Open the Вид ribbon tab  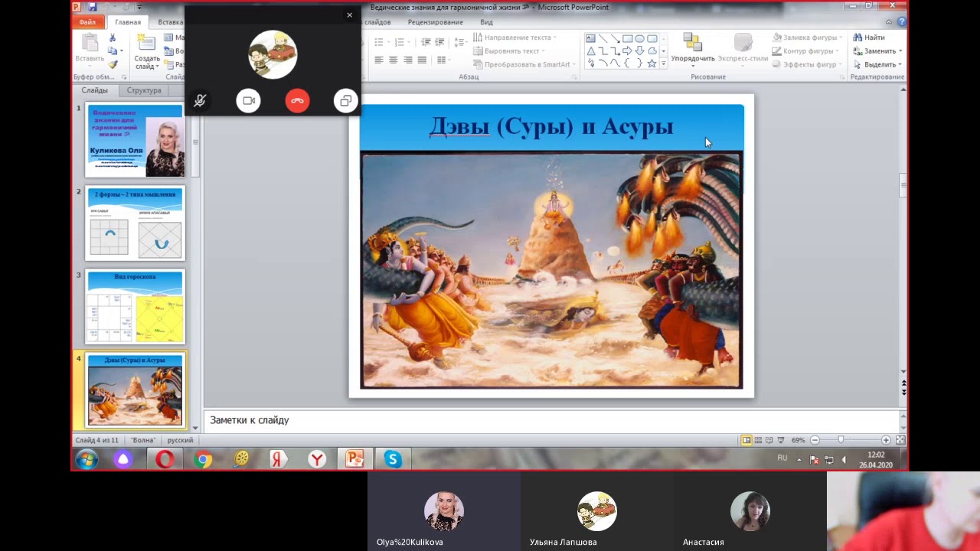(x=486, y=22)
